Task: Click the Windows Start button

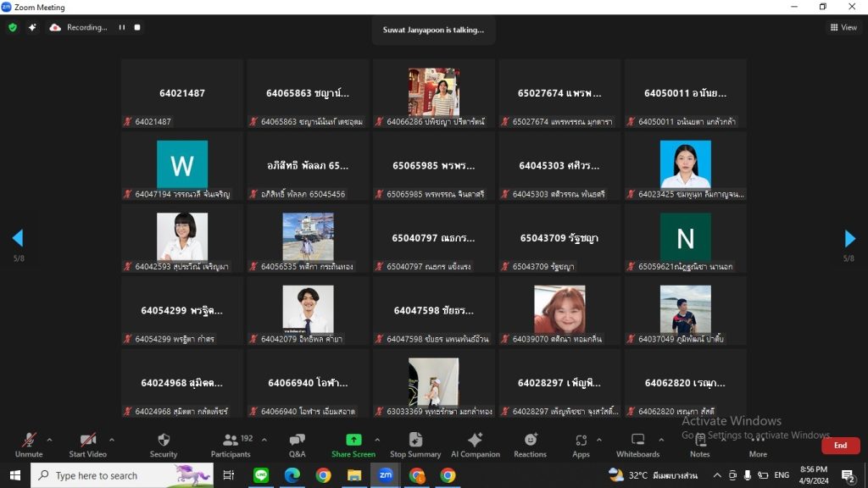Action: [x=15, y=475]
